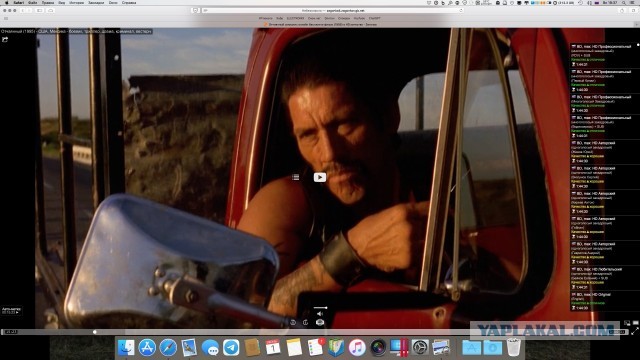Click round settings icon below volume control

pyautogui.click(x=320, y=322)
